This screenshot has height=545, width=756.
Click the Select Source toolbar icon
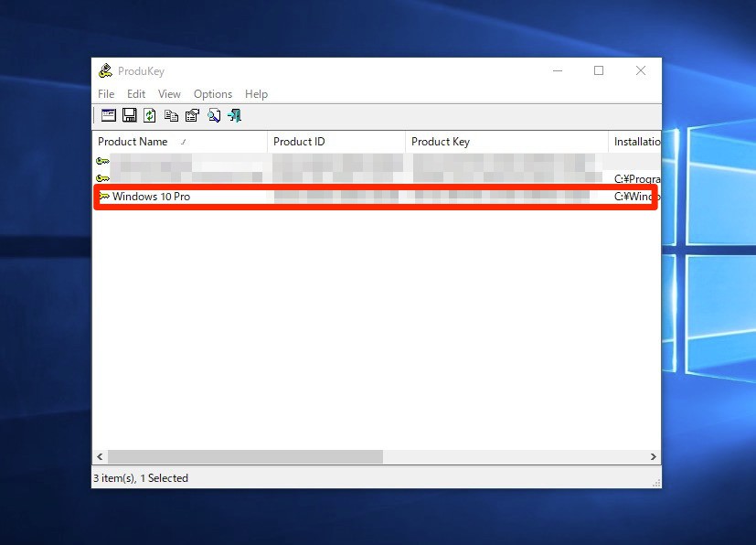click(109, 115)
